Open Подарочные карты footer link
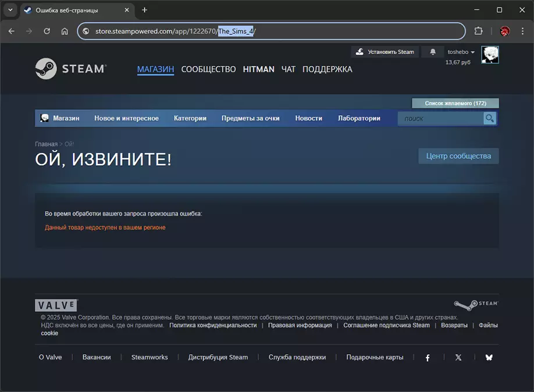The height and width of the screenshot is (392, 534). (x=375, y=357)
